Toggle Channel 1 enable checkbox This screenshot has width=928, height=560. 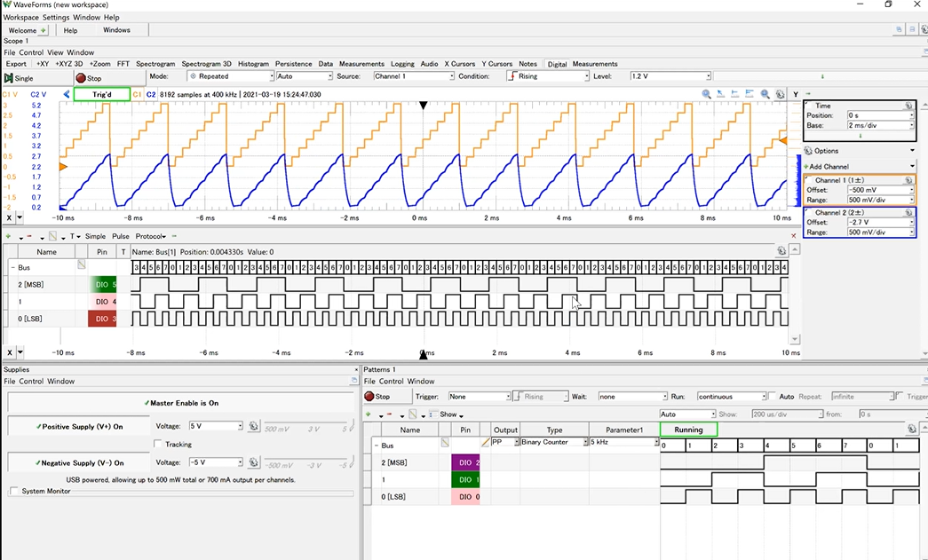(x=808, y=179)
